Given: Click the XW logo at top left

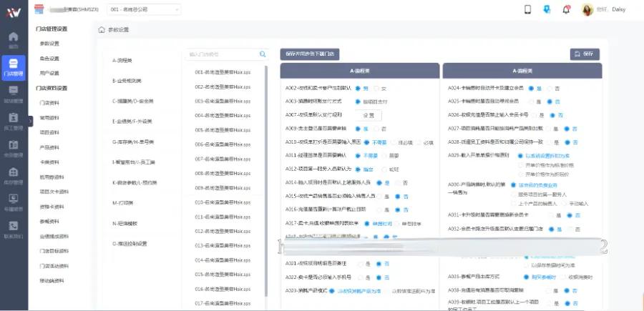Looking at the screenshot, I should (x=14, y=12).
